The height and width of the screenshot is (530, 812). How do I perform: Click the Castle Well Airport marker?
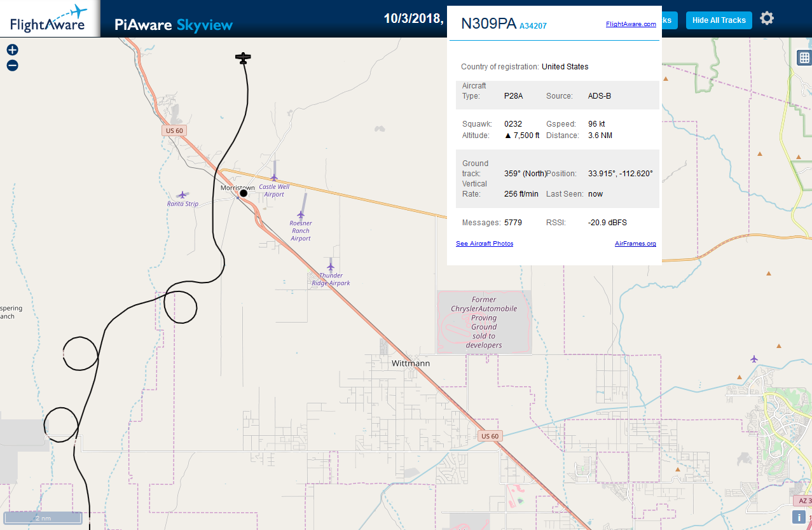click(x=274, y=178)
